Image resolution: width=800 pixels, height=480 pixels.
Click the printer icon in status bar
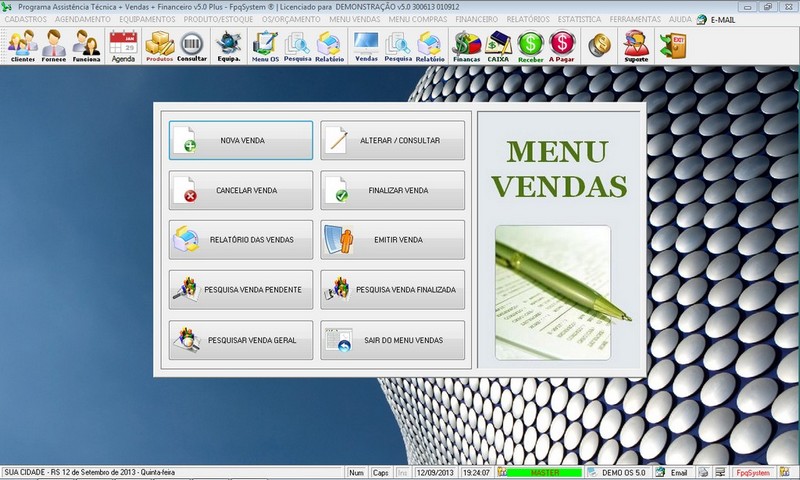pyautogui.click(x=704, y=473)
